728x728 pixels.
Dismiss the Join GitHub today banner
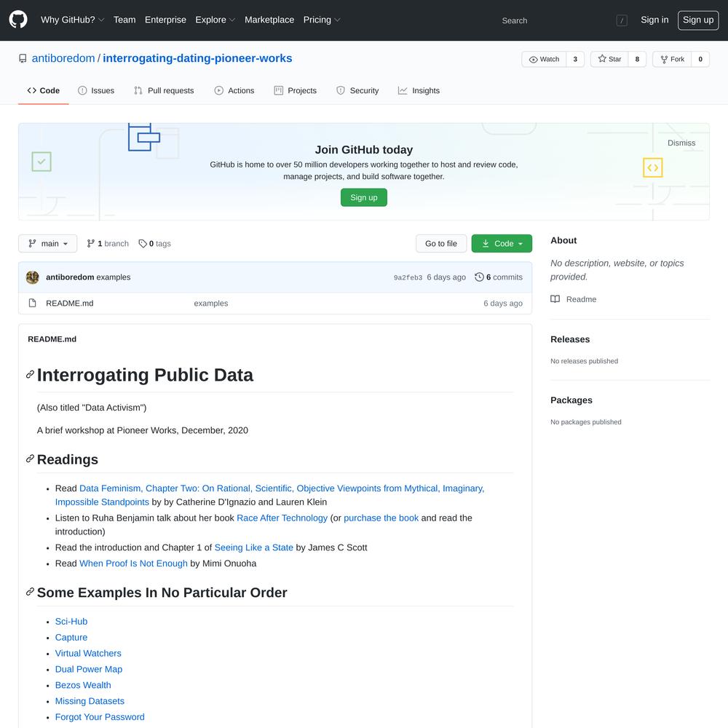point(681,143)
